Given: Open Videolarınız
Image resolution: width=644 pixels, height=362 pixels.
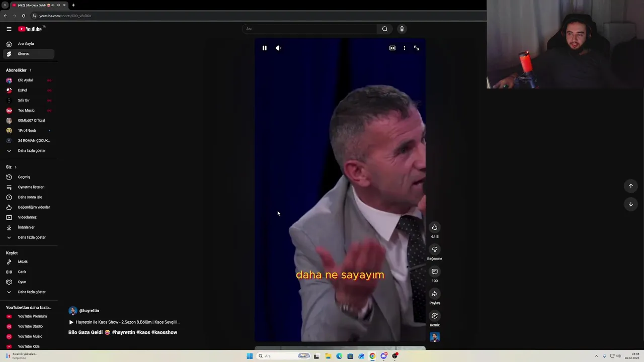Looking at the screenshot, I should pyautogui.click(x=28, y=217).
